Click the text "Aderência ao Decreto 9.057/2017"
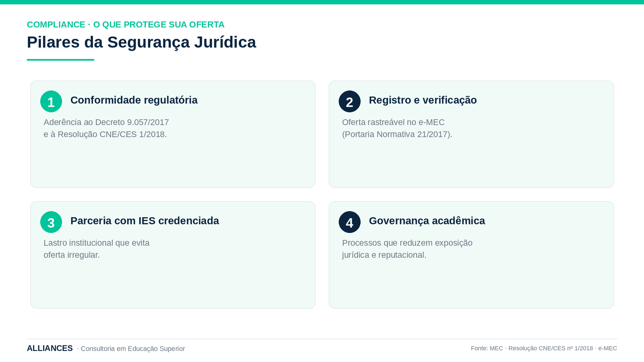 pyautogui.click(x=106, y=122)
